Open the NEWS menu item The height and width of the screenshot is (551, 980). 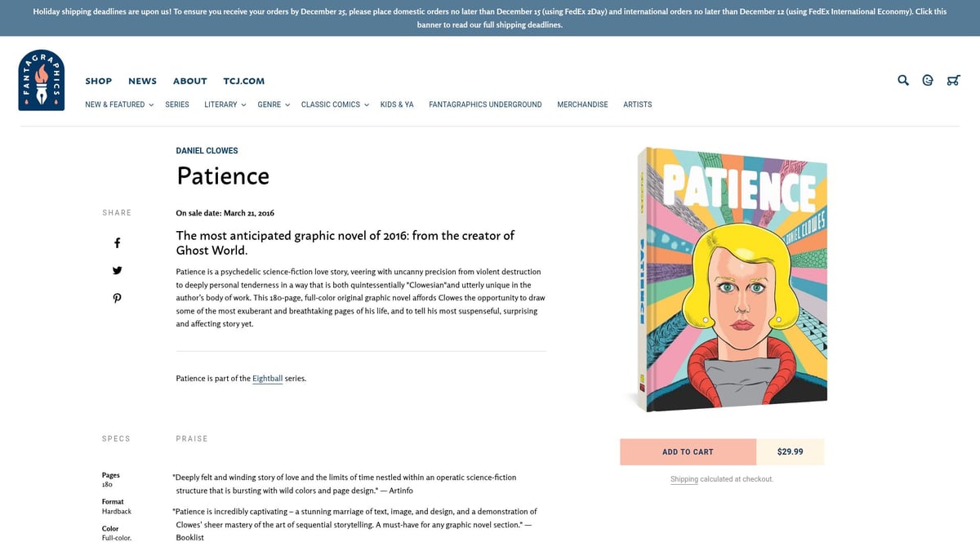pos(142,81)
